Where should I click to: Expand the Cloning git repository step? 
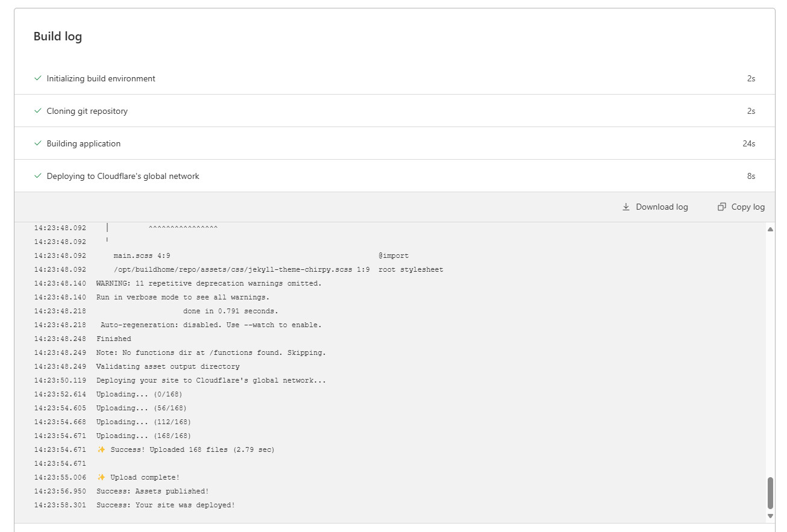click(x=87, y=111)
